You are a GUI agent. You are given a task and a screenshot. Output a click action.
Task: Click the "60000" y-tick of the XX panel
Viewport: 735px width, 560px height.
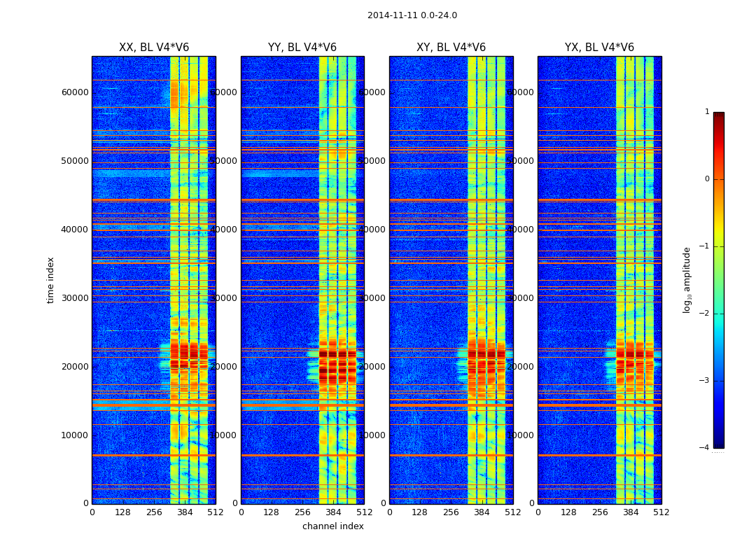pos(75,92)
